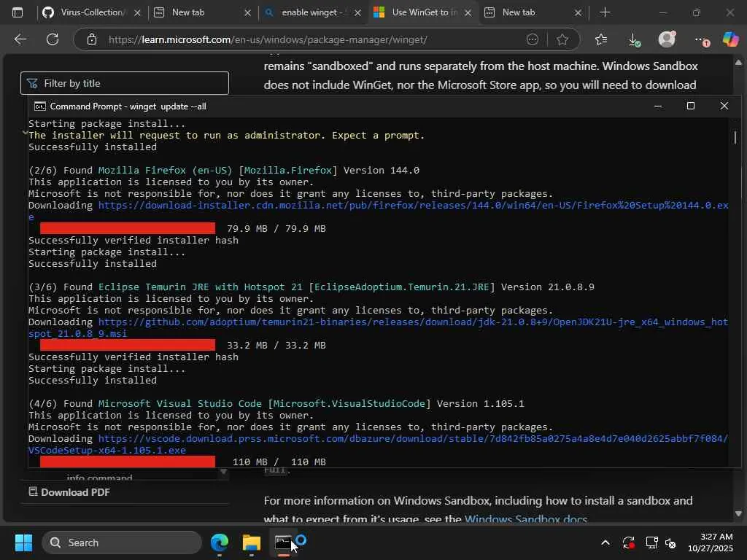Open Command Prompt taskbar icon
The image size is (747, 560).
pyautogui.click(x=284, y=542)
